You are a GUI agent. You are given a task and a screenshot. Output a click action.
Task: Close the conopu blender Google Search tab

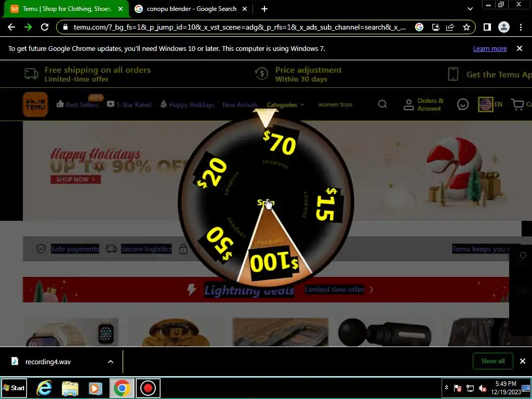[x=245, y=9]
